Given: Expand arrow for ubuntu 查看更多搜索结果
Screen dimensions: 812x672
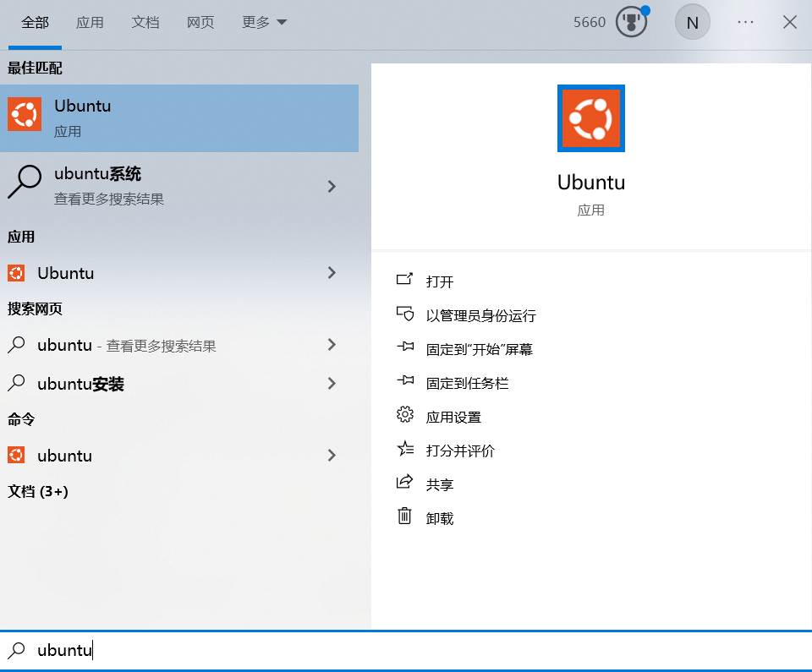Looking at the screenshot, I should 332,345.
